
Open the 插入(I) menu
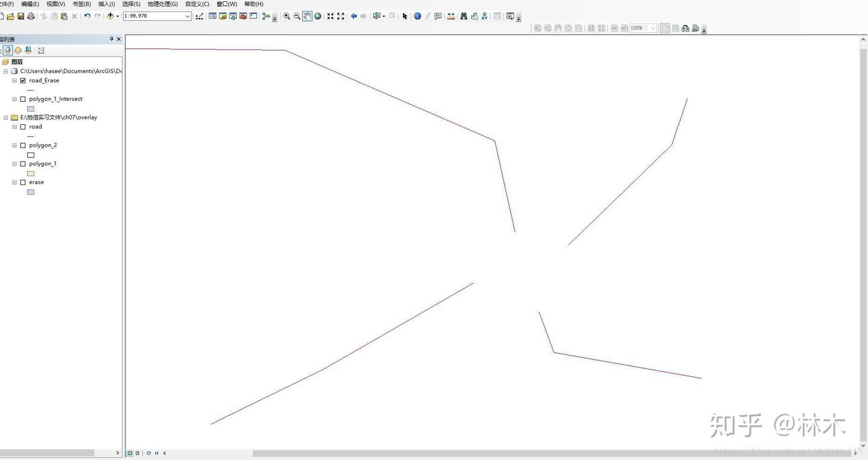[x=107, y=4]
